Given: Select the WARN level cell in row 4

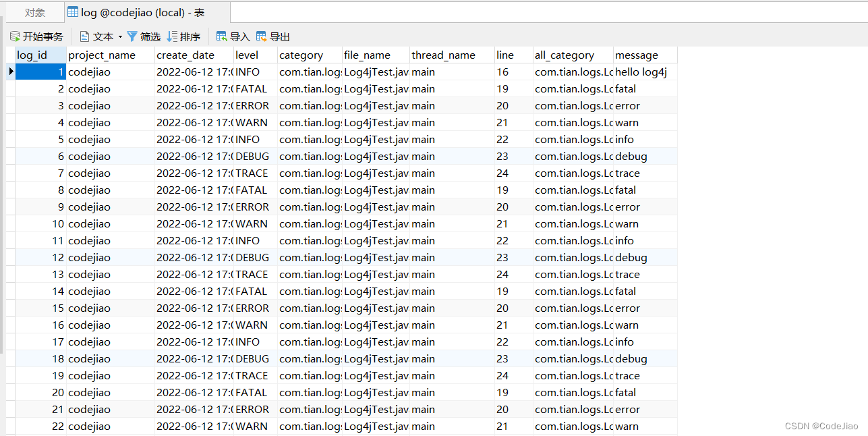Looking at the screenshot, I should pos(255,122).
